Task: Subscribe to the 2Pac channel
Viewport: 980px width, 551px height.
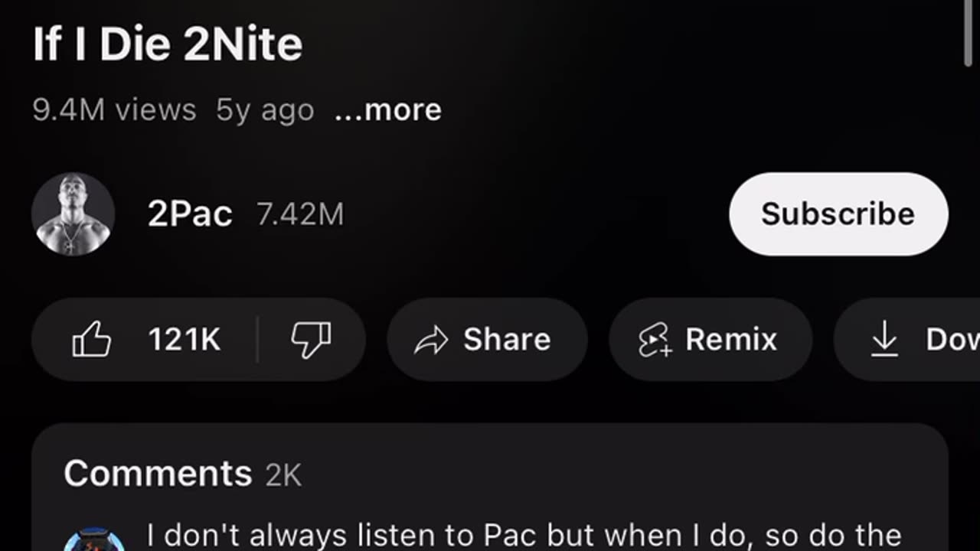Action: [x=838, y=214]
